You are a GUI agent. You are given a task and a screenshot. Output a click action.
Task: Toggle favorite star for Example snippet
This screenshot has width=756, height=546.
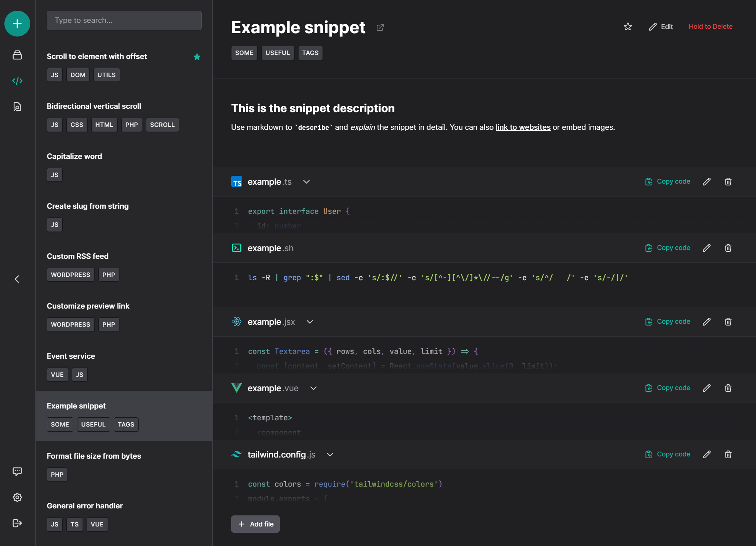click(x=628, y=27)
